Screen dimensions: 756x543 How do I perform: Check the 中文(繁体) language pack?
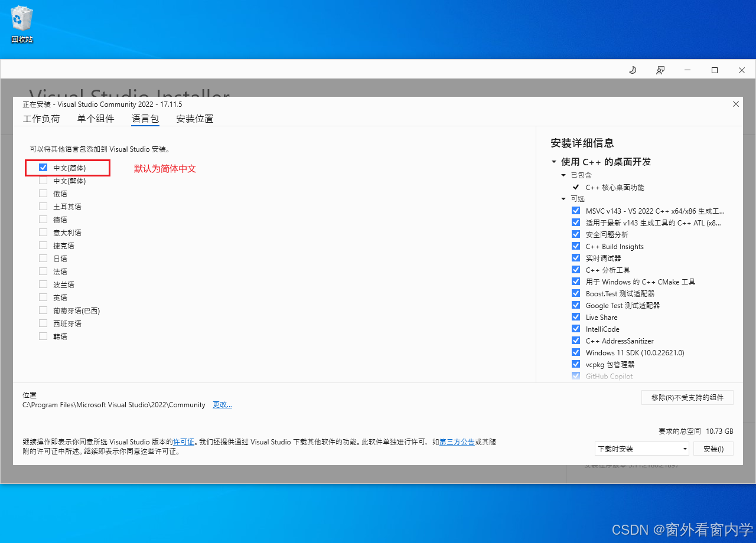point(43,181)
